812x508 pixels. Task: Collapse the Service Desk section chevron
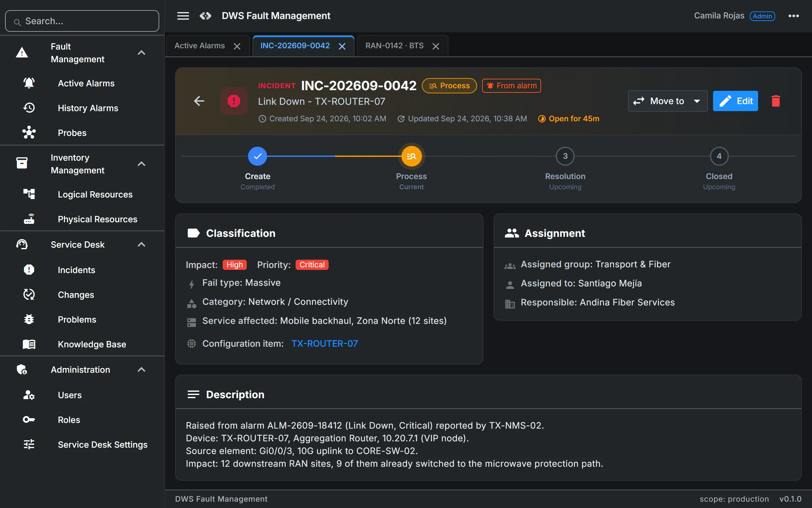[x=141, y=244]
